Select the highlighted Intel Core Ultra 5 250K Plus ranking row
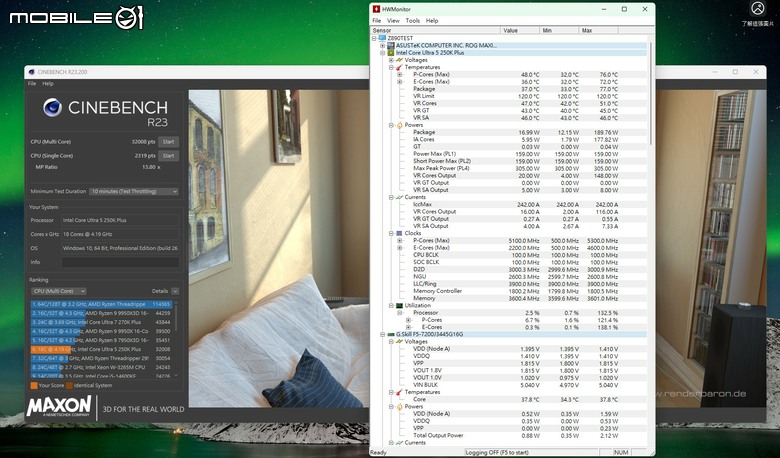 (x=101, y=350)
